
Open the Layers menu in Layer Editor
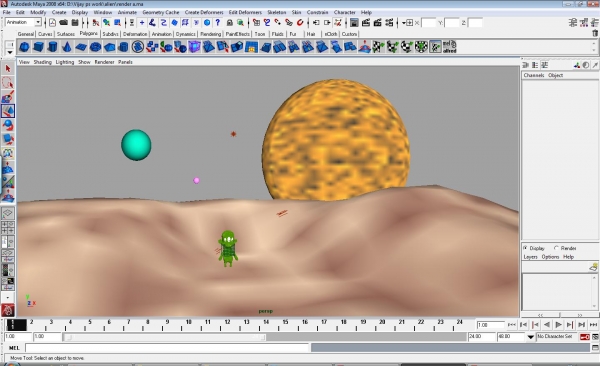[530, 257]
